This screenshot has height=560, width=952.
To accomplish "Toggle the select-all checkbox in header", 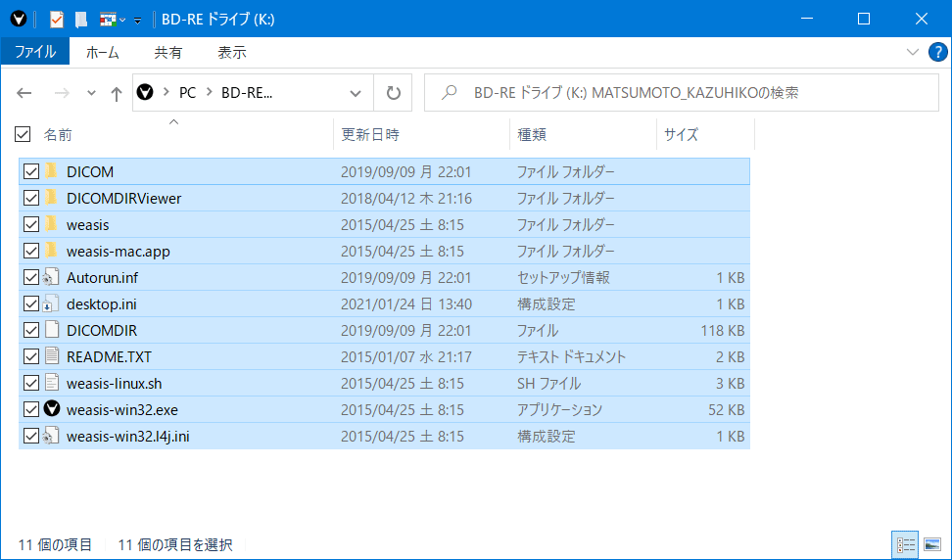I will 23,134.
